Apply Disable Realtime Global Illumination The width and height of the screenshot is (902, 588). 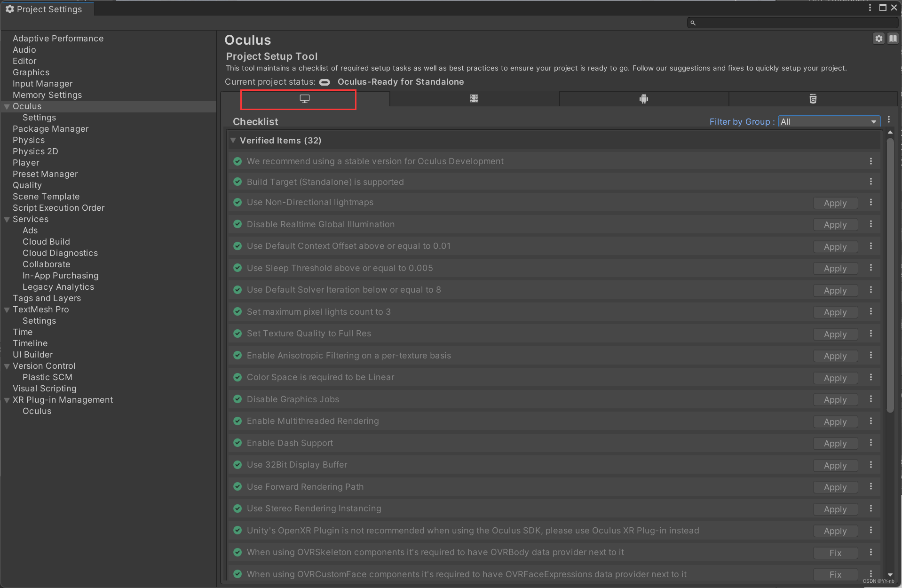835,225
